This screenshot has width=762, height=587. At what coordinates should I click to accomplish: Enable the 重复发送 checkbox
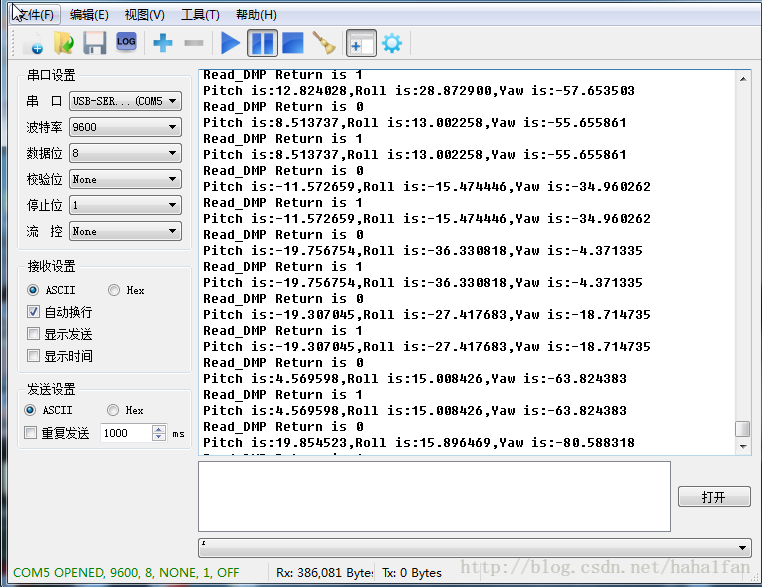point(30,432)
